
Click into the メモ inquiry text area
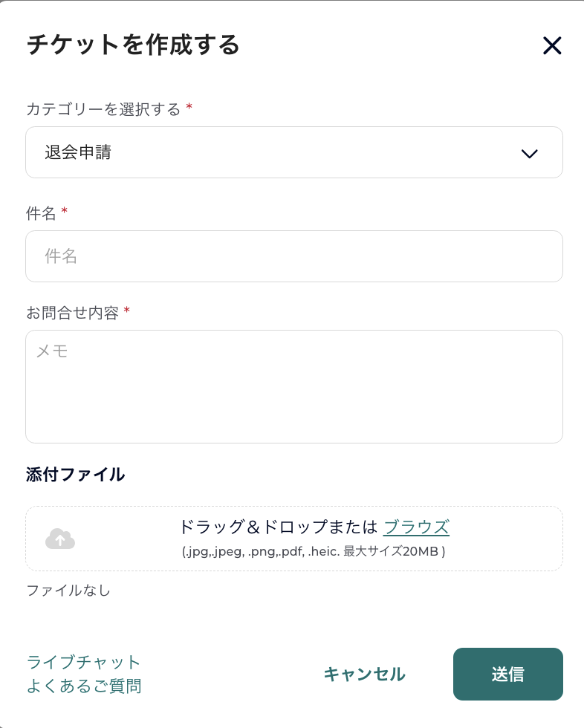(x=293, y=386)
